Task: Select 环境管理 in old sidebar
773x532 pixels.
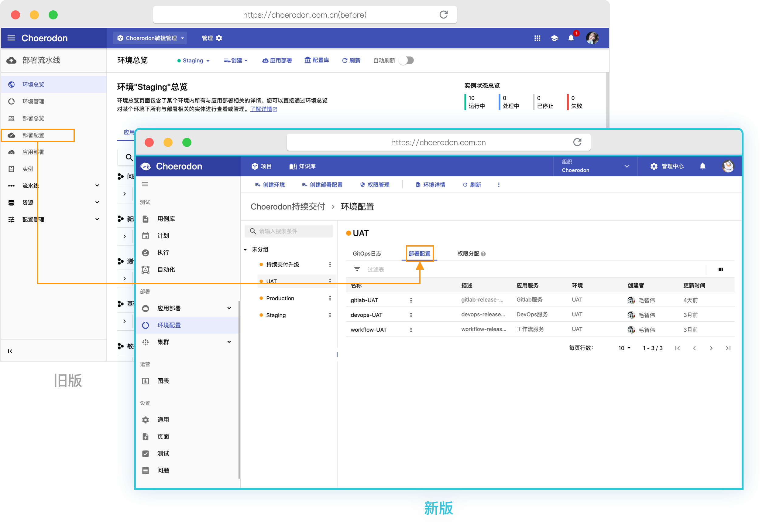Action: (54, 101)
